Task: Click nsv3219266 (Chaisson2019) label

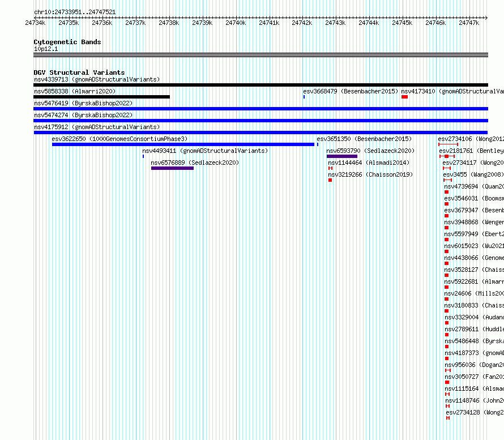Action: pos(370,174)
